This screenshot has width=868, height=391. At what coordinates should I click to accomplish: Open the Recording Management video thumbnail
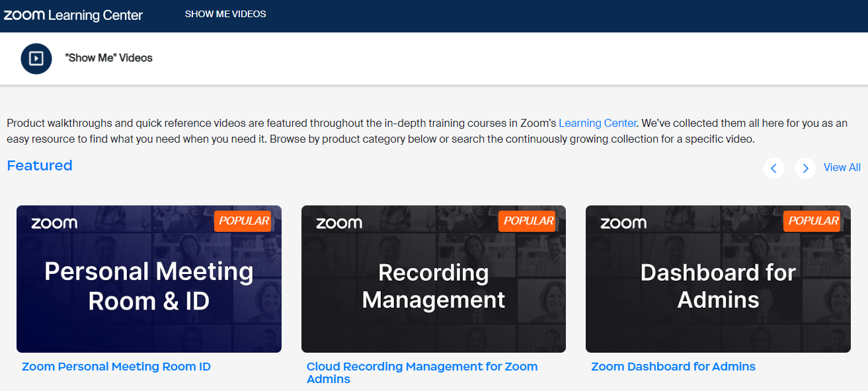[434, 279]
